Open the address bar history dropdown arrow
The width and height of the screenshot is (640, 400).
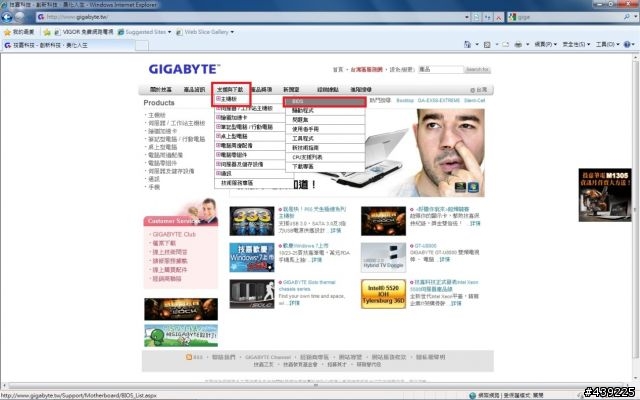point(467,17)
